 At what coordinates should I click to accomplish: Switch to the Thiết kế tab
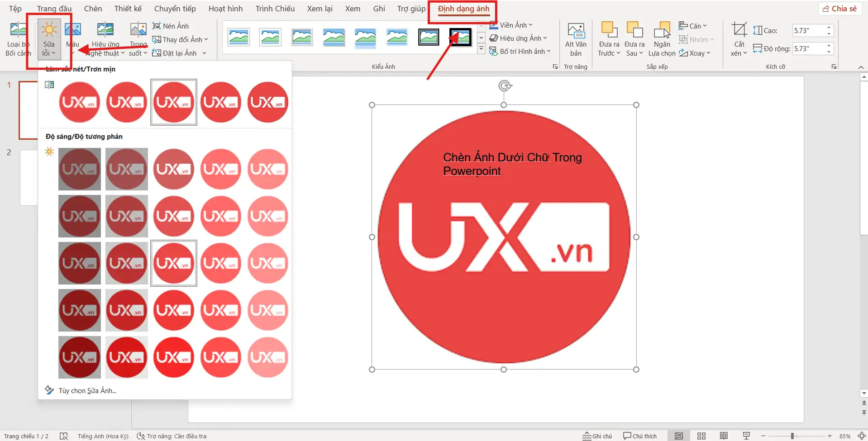(x=128, y=9)
